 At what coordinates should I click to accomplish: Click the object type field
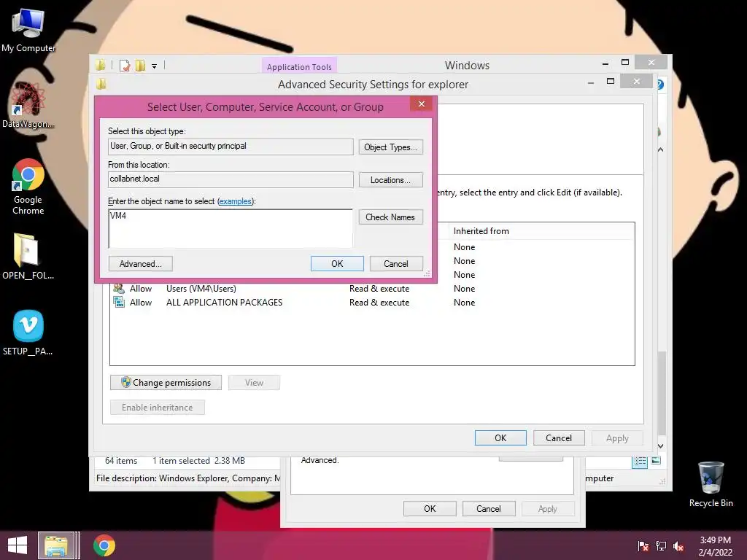231,147
